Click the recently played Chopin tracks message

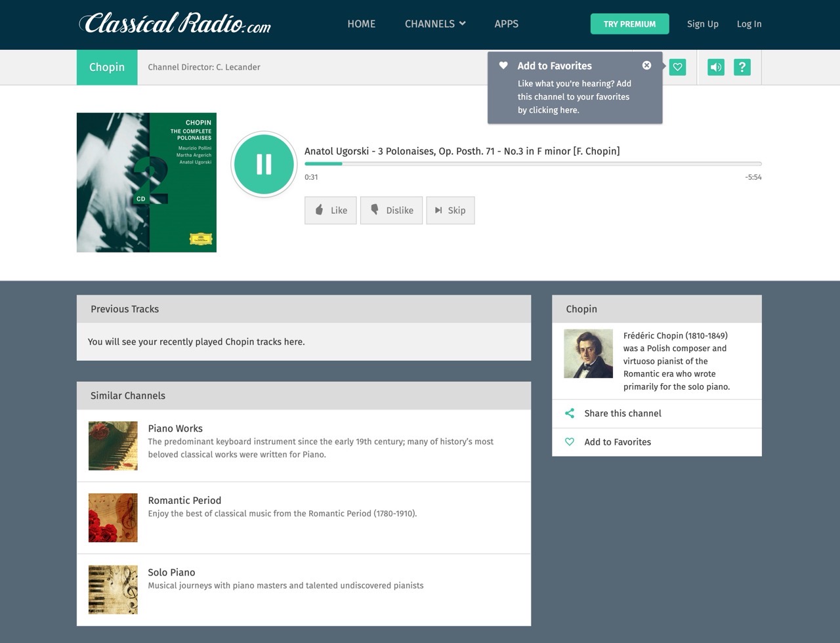tap(196, 342)
